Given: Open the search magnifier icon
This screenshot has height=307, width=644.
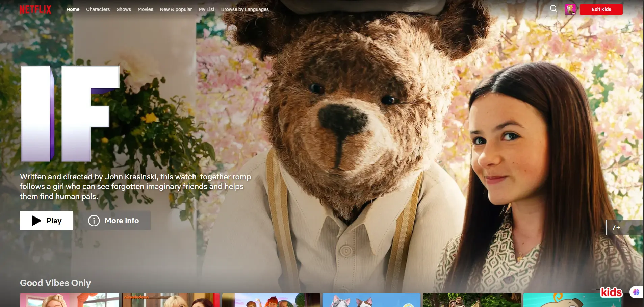Looking at the screenshot, I should pos(553,9).
